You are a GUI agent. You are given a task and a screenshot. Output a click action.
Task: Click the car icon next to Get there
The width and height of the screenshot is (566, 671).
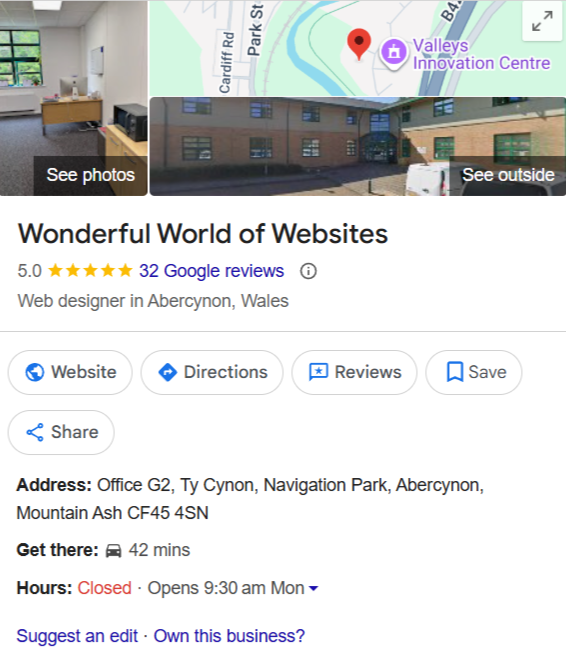113,550
